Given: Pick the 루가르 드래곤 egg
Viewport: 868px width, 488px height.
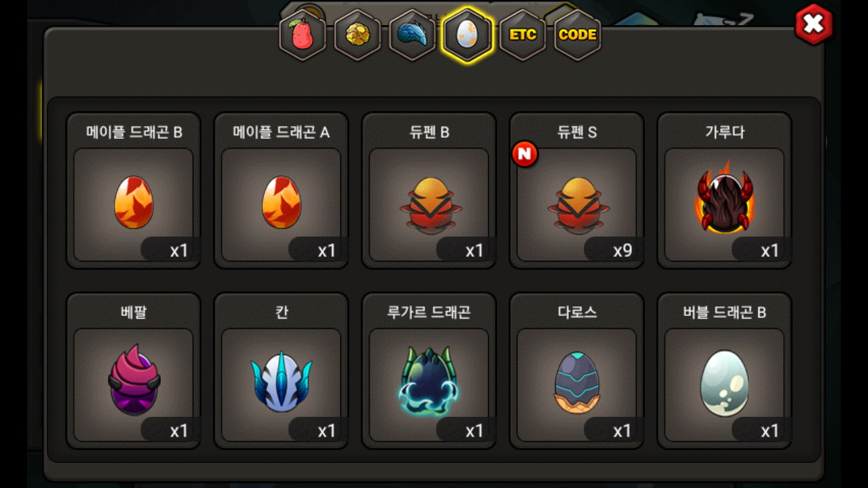Looking at the screenshot, I should (429, 371).
